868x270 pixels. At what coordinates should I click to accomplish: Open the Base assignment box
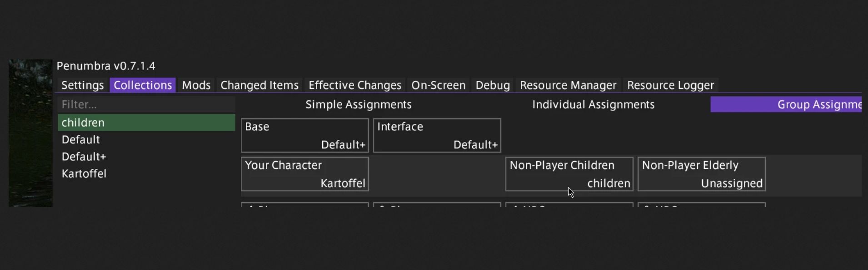304,136
